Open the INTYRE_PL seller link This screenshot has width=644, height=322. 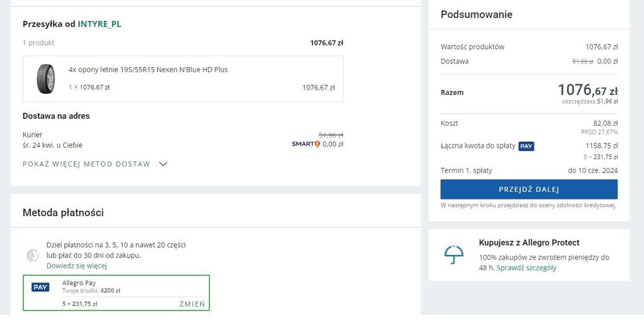[99, 24]
